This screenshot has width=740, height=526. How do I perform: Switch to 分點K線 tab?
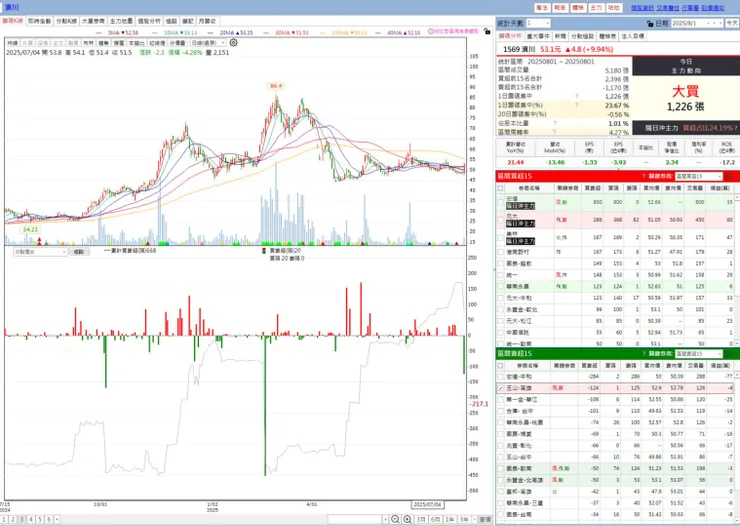67,21
